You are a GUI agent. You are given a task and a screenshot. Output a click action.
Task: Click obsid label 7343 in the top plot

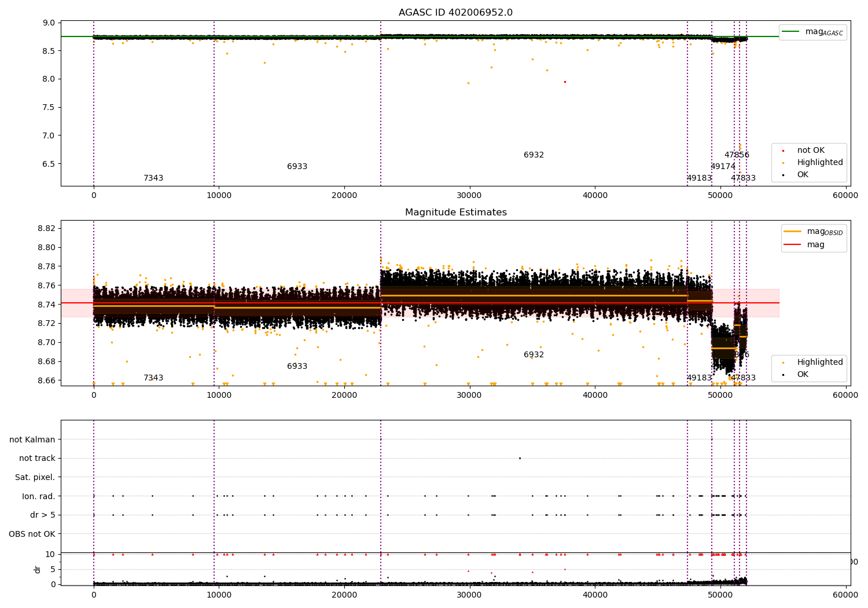coord(153,178)
